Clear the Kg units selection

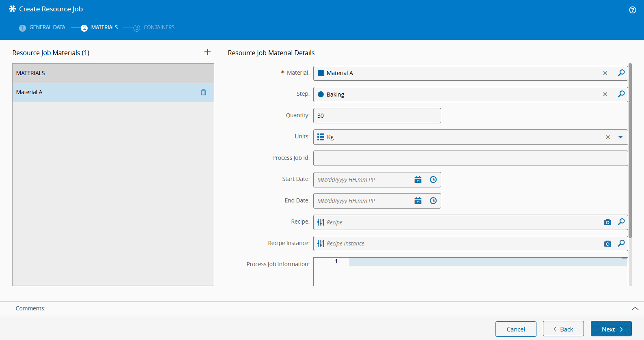click(607, 137)
